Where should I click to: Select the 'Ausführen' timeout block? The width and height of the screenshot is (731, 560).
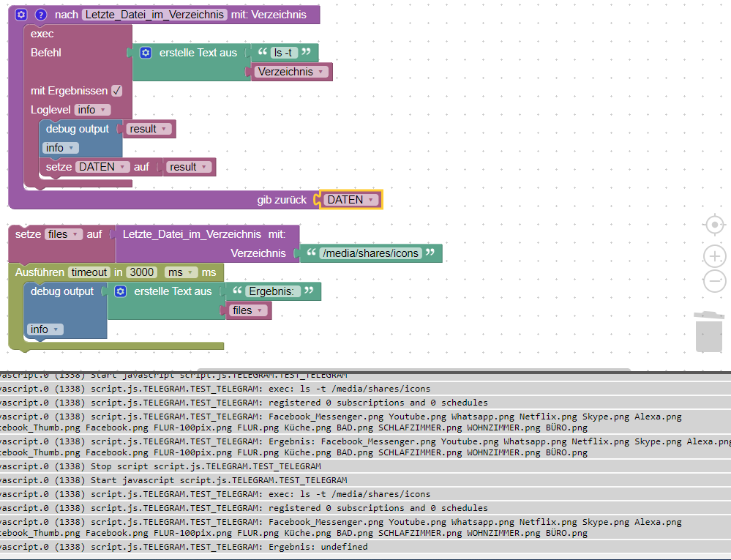40,272
